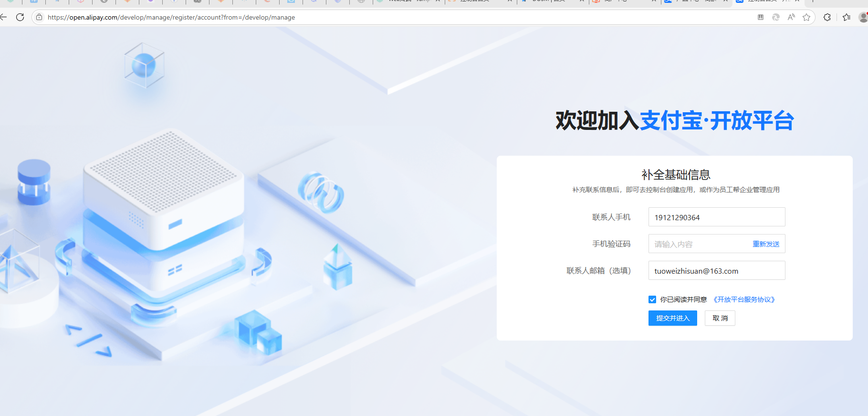868x416 pixels.
Task: Click the 联系人邮箱 email input field
Action: click(717, 271)
